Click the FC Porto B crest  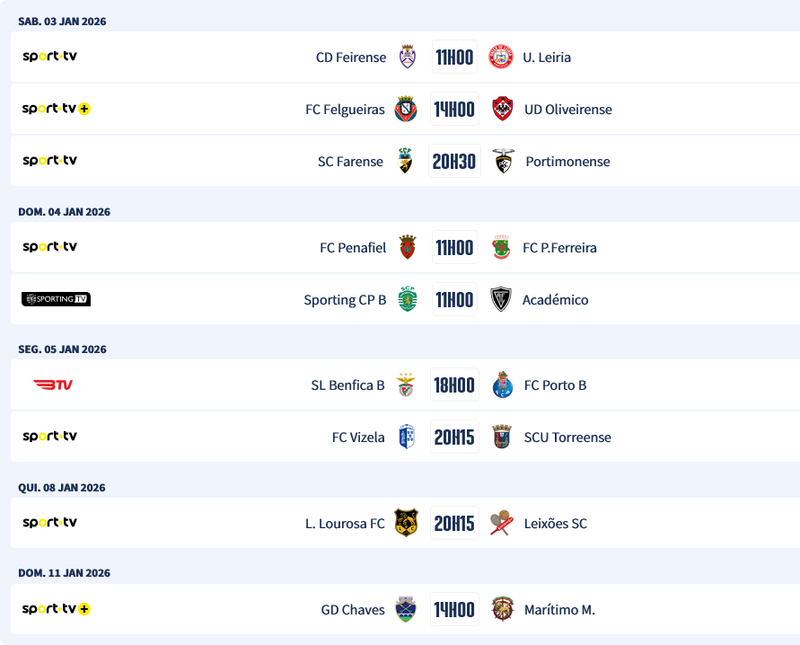pos(502,385)
